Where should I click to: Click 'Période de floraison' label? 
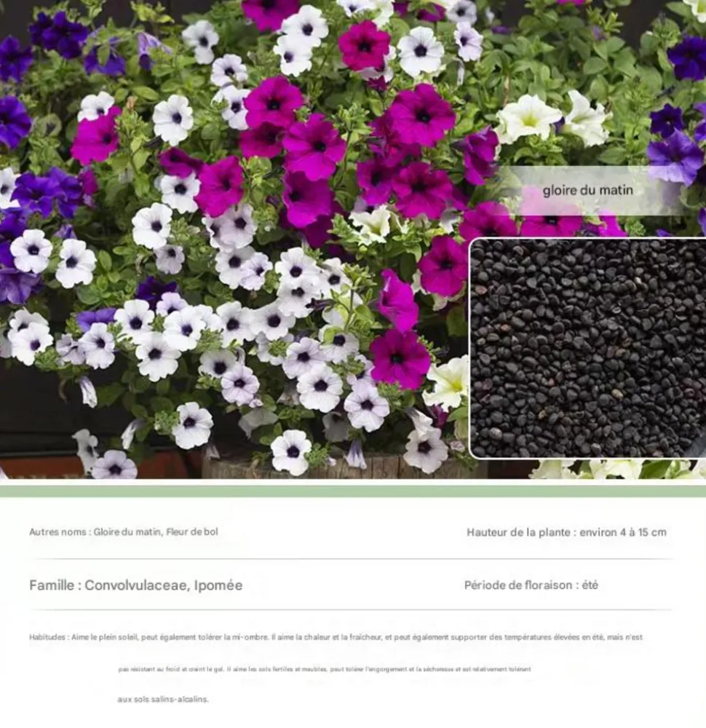click(517, 585)
